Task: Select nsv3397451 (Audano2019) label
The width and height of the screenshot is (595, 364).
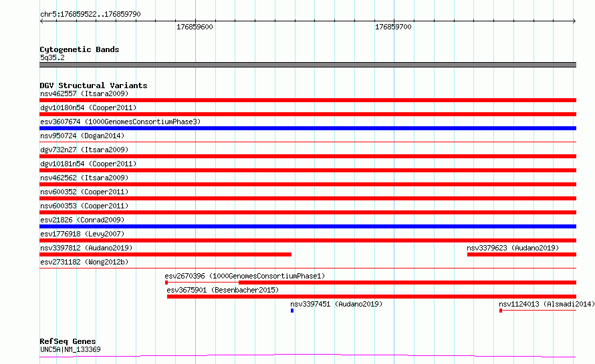Action: (x=336, y=304)
